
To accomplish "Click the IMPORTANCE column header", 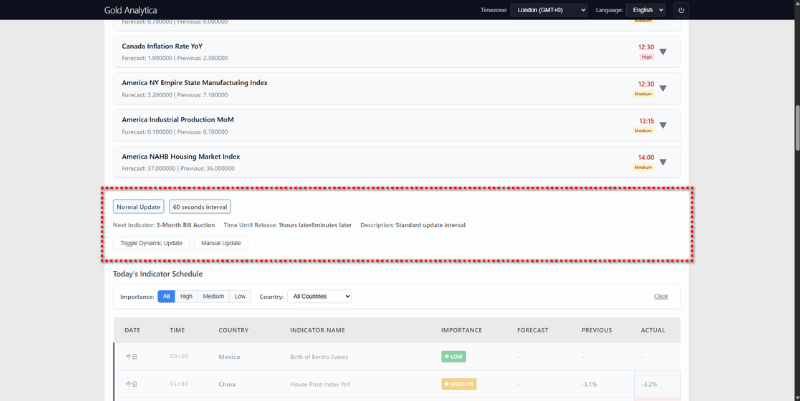I will click(x=461, y=330).
